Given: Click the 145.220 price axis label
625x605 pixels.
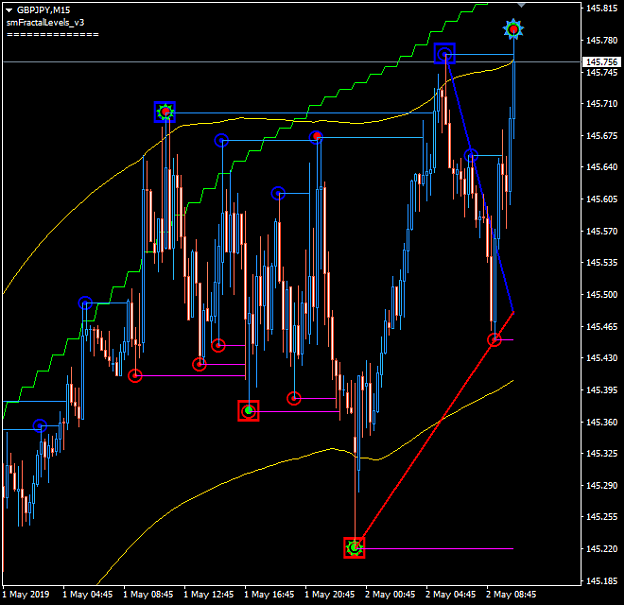Looking at the screenshot, I should point(601,549).
